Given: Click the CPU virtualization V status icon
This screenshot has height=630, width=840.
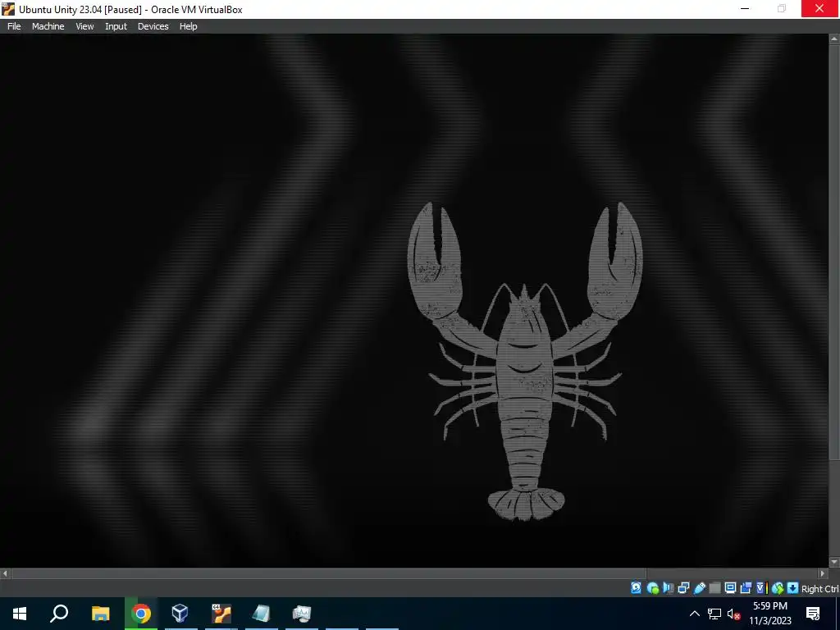Looking at the screenshot, I should point(761,588).
